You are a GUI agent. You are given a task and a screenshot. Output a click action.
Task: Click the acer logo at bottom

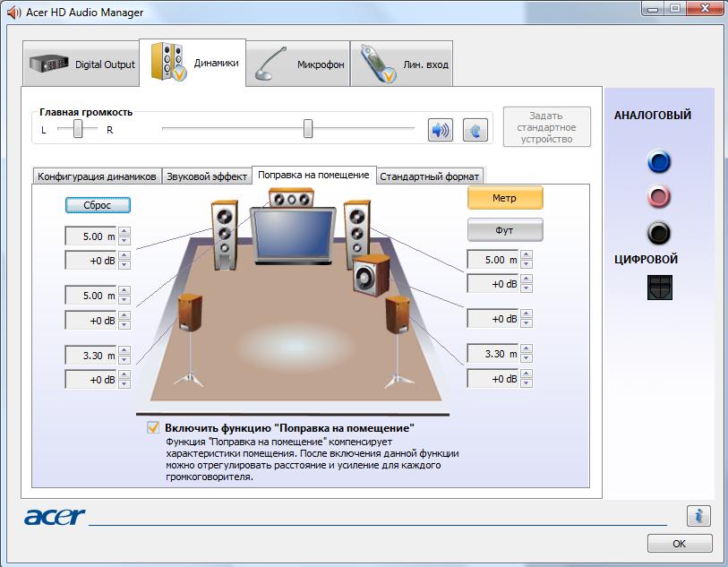(x=55, y=516)
